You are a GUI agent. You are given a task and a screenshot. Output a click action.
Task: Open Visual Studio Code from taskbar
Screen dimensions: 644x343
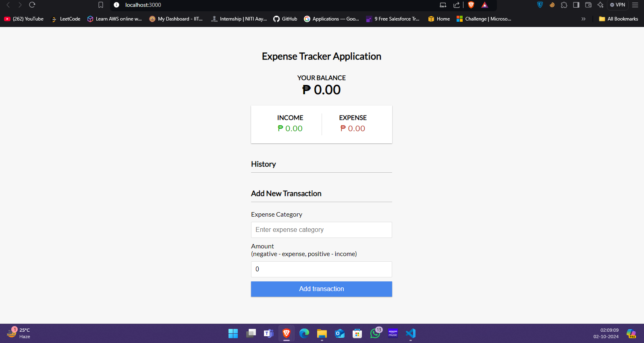411,333
